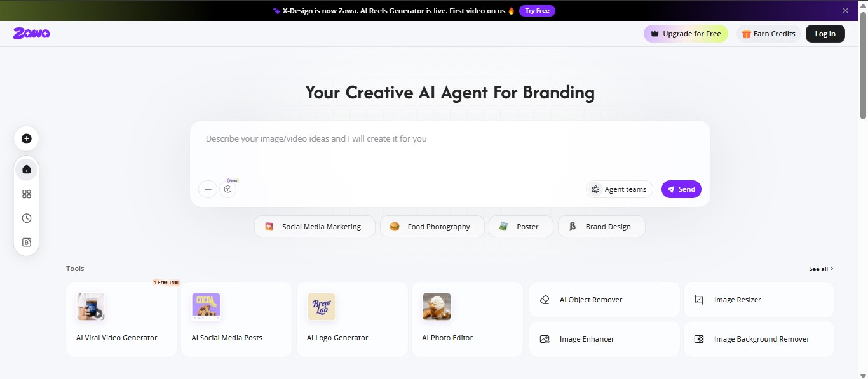Click the Send button
This screenshot has height=379, width=868.
(681, 189)
